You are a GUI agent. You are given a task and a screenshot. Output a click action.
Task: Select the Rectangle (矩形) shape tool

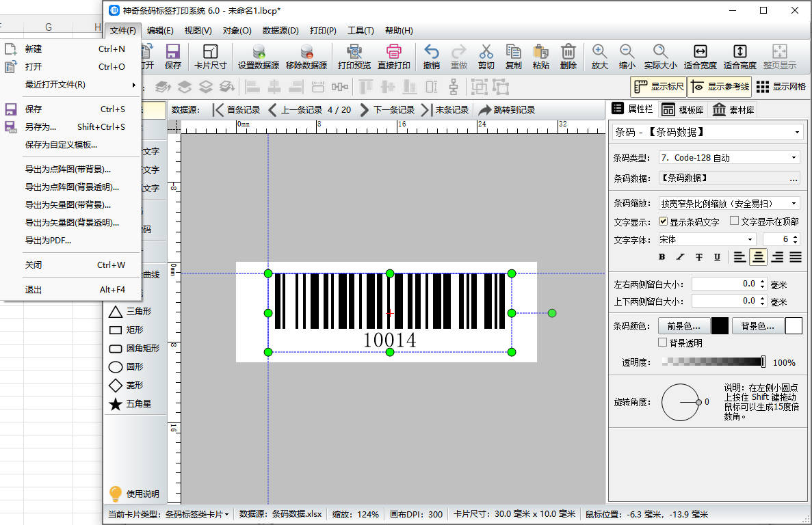coord(127,330)
